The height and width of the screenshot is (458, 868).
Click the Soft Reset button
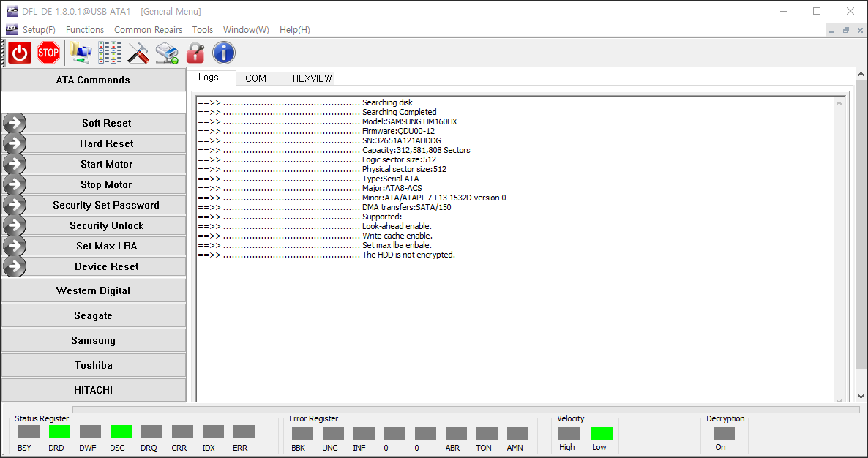click(x=106, y=124)
